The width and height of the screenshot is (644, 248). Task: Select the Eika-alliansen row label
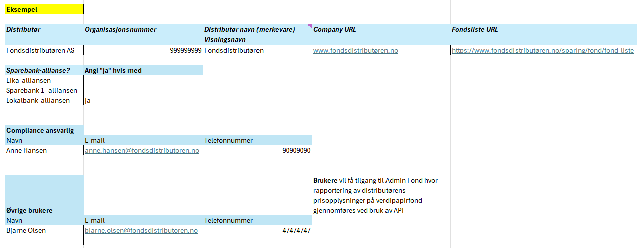point(44,80)
